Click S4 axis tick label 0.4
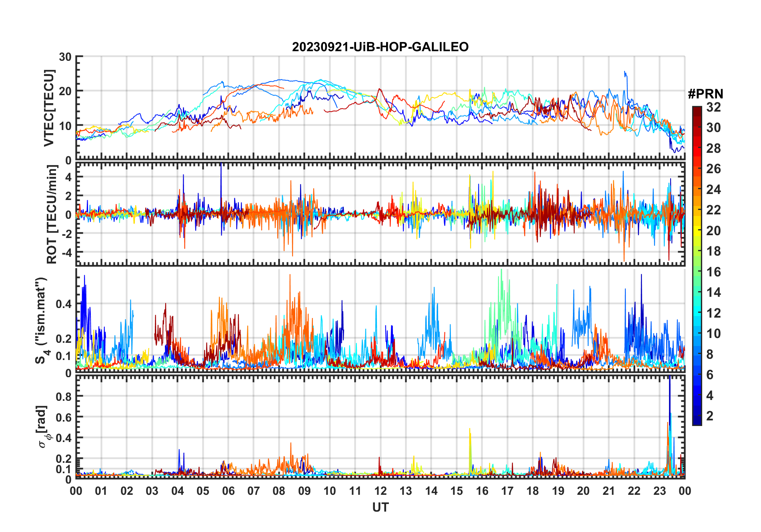The image size is (761, 532). [x=64, y=304]
